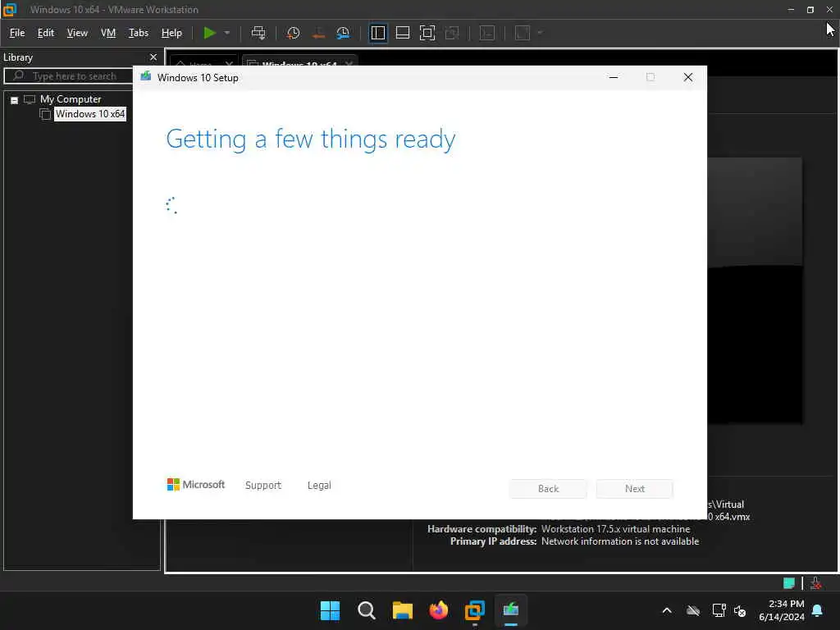Click the Next button in Setup
Viewport: 840px width, 630px height.
(x=635, y=489)
